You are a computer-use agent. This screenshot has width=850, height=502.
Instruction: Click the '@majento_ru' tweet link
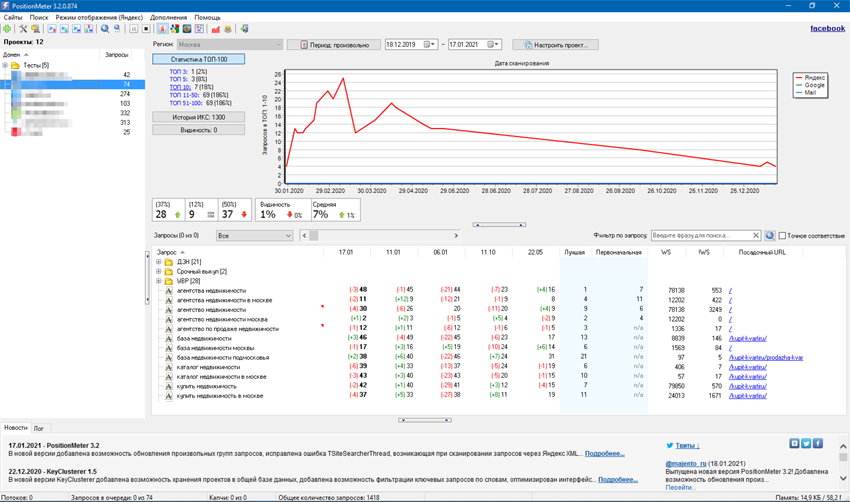click(x=686, y=464)
